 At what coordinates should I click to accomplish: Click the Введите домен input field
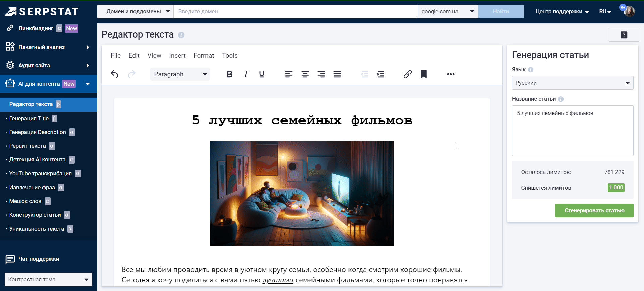pos(296,11)
